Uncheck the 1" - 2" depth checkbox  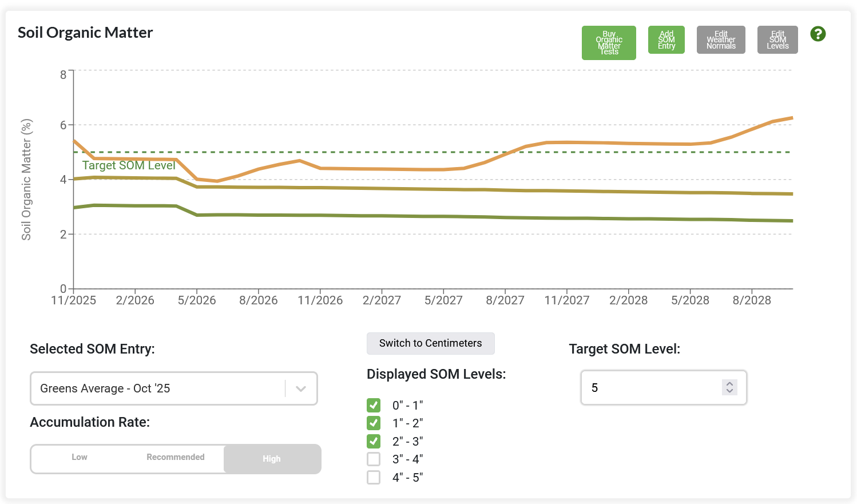(x=374, y=423)
